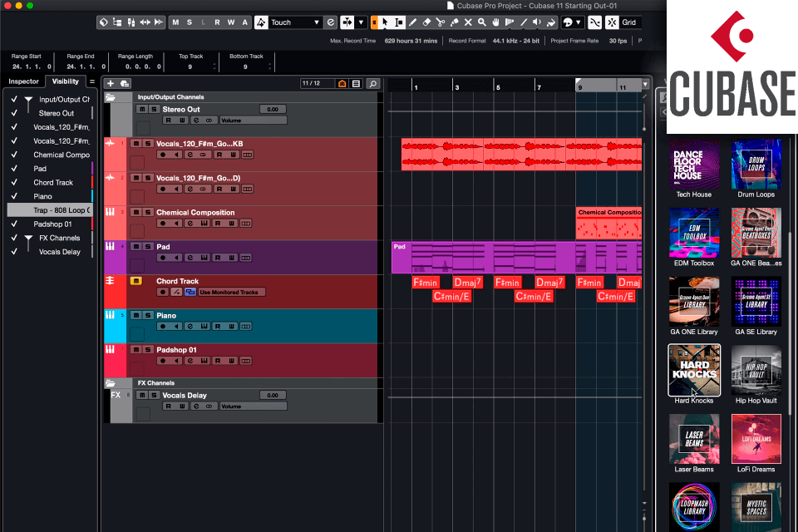The image size is (798, 532).
Task: Select the Mute X tool
Action: [468, 22]
